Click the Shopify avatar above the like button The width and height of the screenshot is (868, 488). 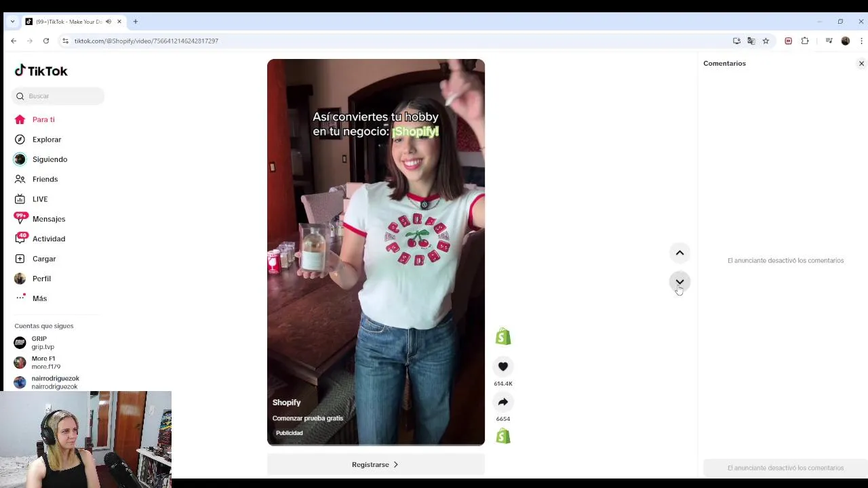[x=503, y=336]
